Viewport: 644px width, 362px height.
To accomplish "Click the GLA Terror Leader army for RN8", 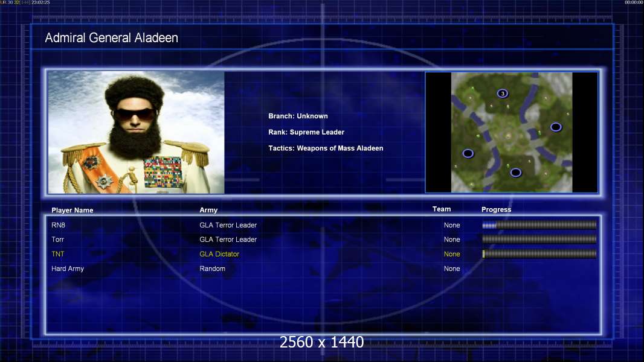I will pos(228,225).
